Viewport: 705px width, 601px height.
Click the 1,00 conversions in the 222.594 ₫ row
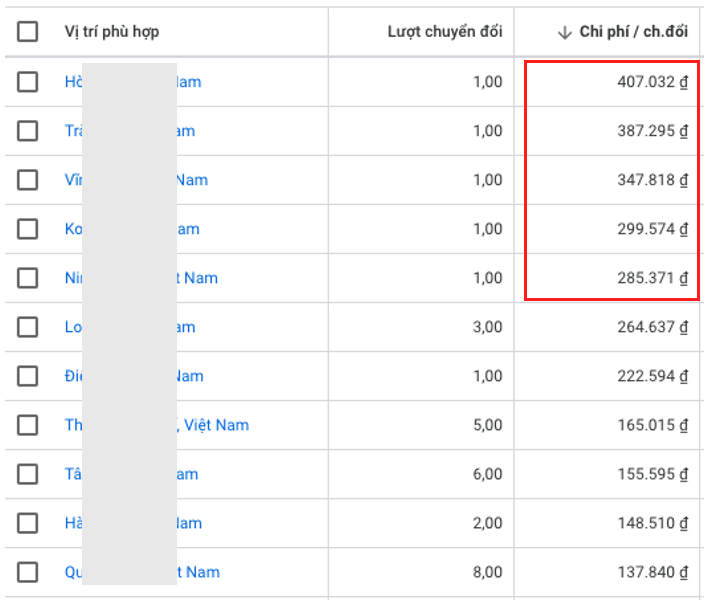[x=487, y=376]
